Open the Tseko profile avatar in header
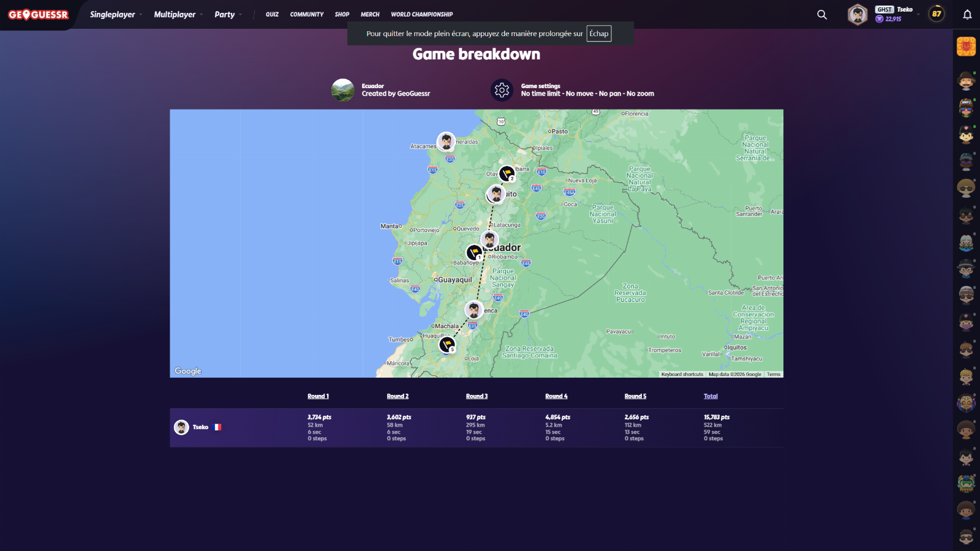 coord(858,15)
